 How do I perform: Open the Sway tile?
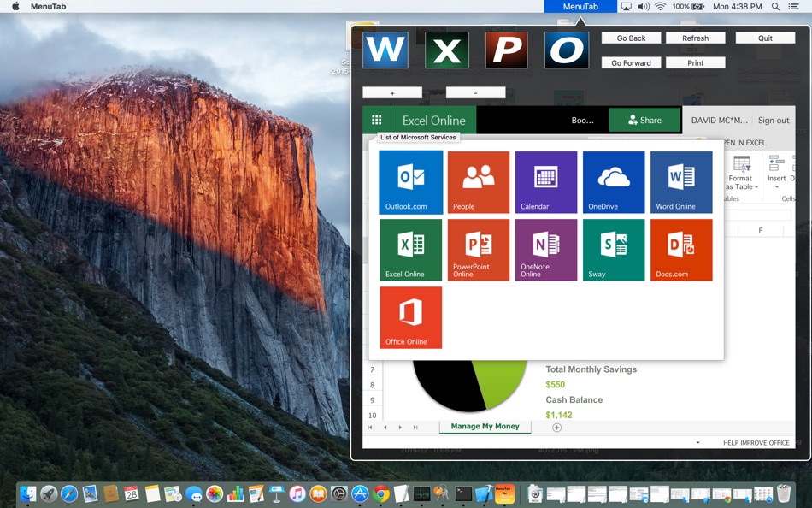tap(614, 250)
